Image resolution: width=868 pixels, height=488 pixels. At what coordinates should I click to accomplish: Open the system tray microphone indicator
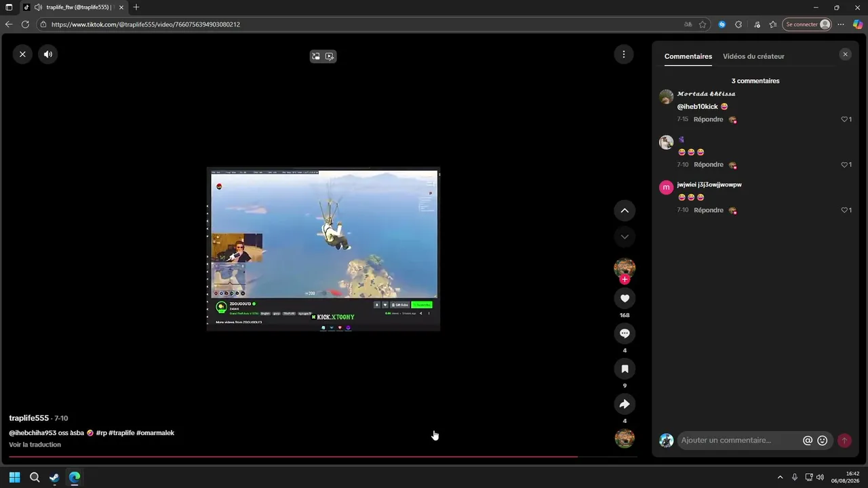pos(795,477)
